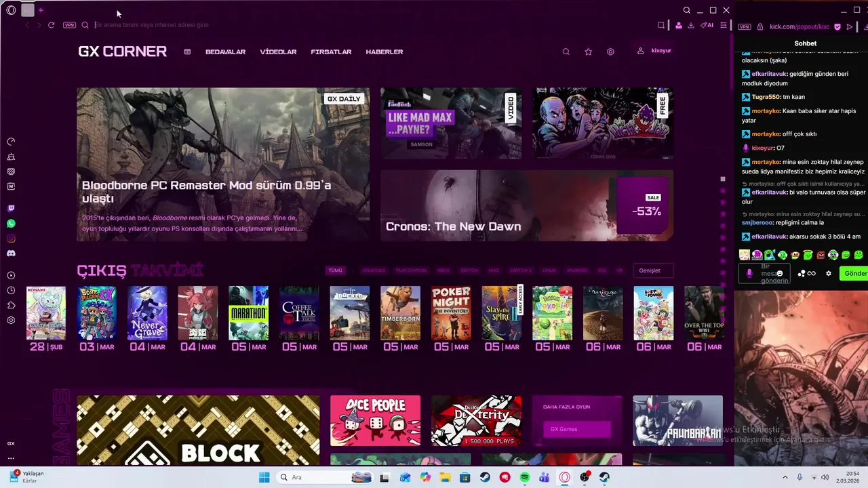Image resolution: width=868 pixels, height=488 pixels.
Task: Open the BEDAVALAR tab
Action: pyautogui.click(x=225, y=52)
